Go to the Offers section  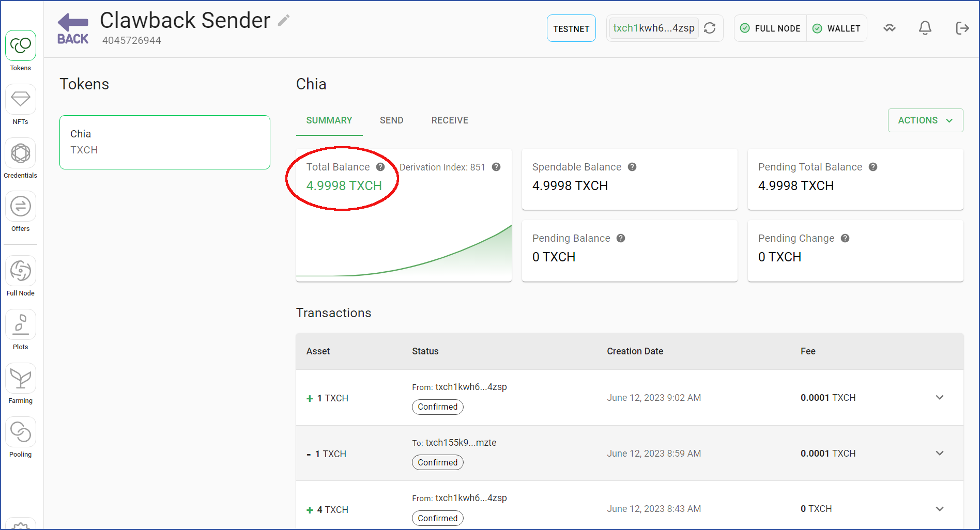21,212
